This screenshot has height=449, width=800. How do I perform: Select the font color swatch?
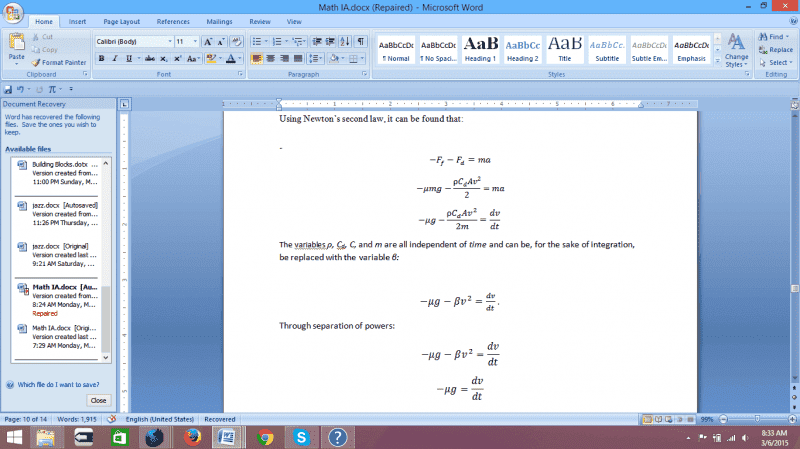click(232, 59)
